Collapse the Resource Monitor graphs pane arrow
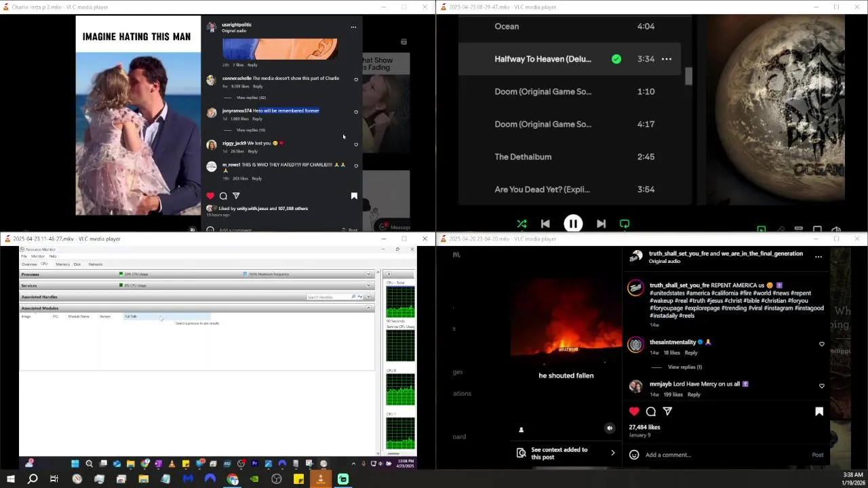The height and width of the screenshot is (488, 868). point(389,274)
